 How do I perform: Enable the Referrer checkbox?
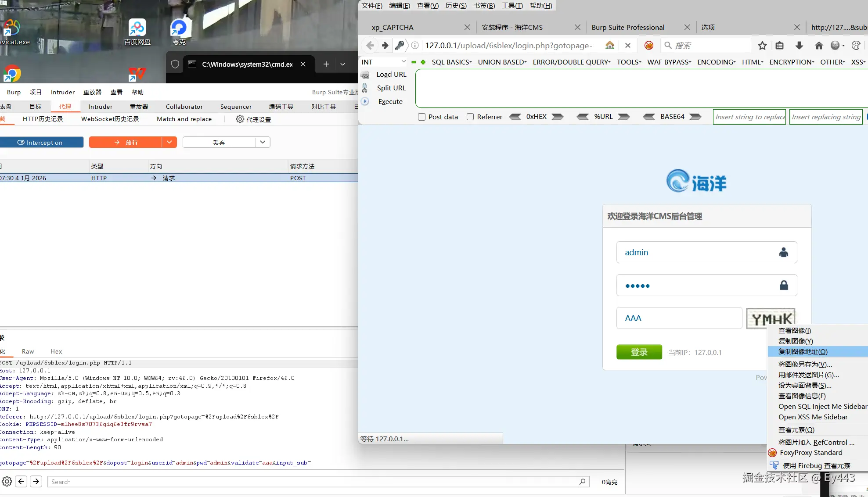pos(470,117)
